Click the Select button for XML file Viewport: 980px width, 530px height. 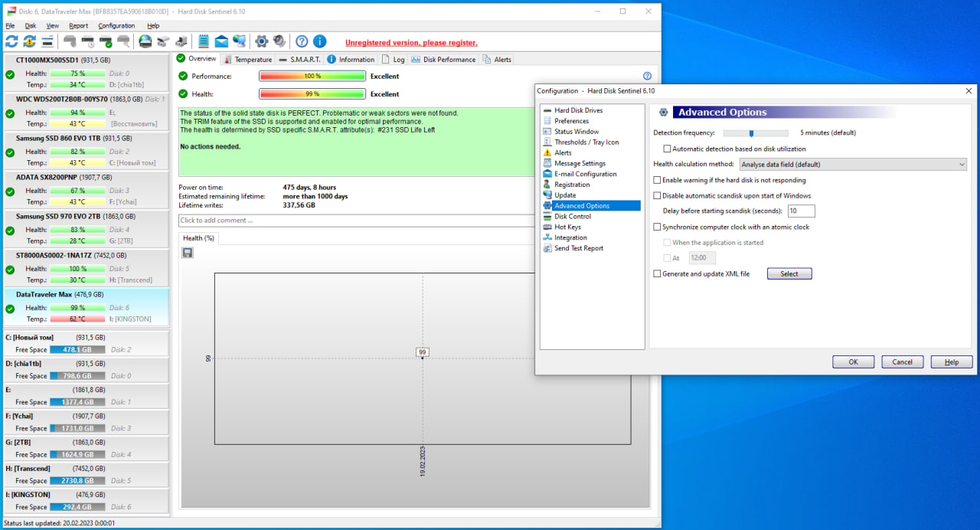click(789, 273)
